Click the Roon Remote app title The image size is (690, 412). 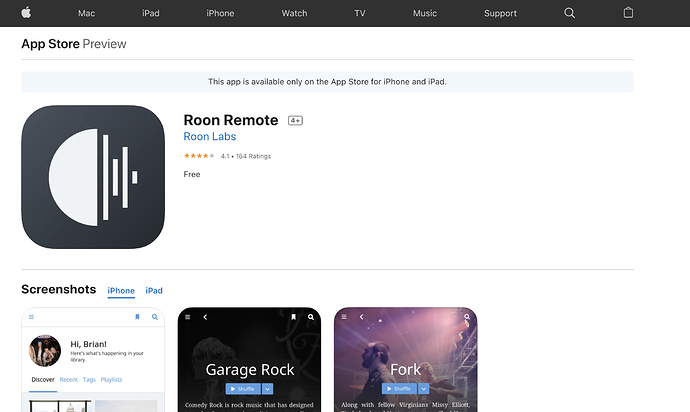pos(231,120)
